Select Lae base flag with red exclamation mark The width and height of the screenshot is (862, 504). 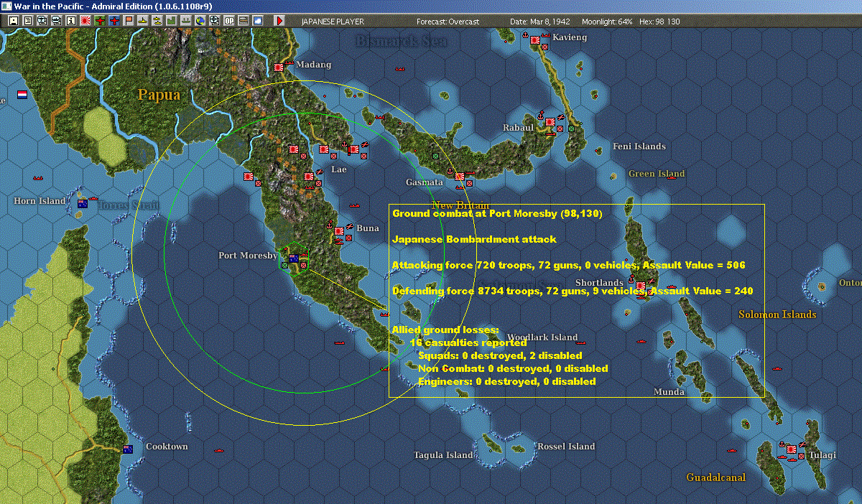tap(353, 149)
